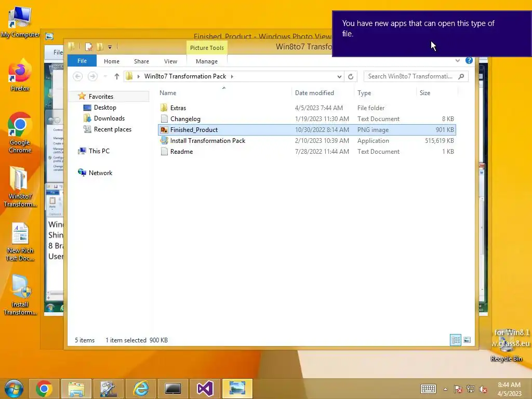The image size is (532, 399).
Task: Open Chrome from the taskbar
Action: 44,389
